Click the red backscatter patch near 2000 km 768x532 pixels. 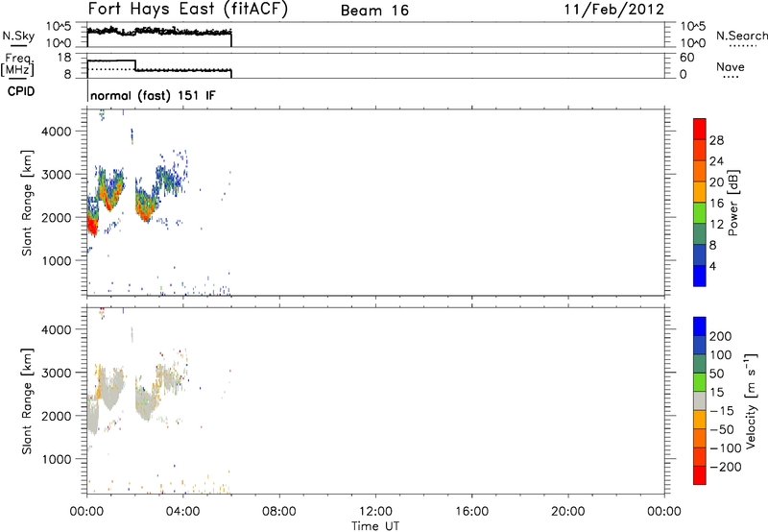92,227
